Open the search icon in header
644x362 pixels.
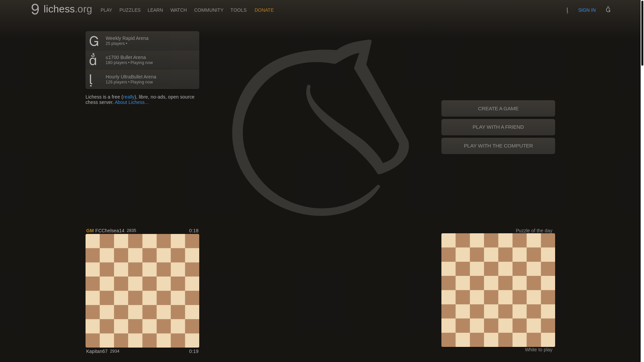(x=567, y=10)
